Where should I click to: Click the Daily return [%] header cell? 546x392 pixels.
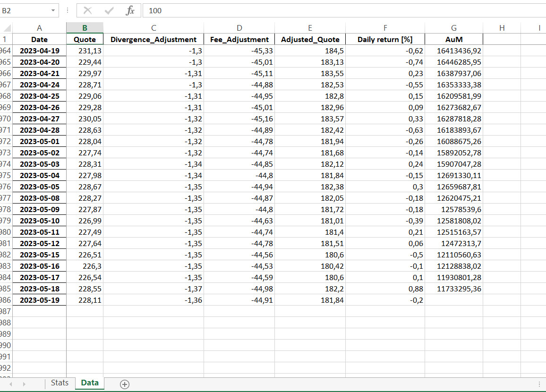click(384, 40)
